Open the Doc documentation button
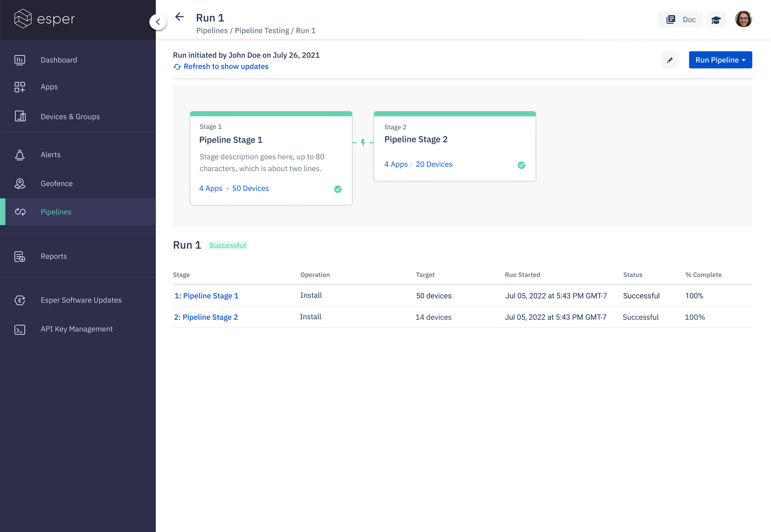The height and width of the screenshot is (532, 771). (680, 20)
